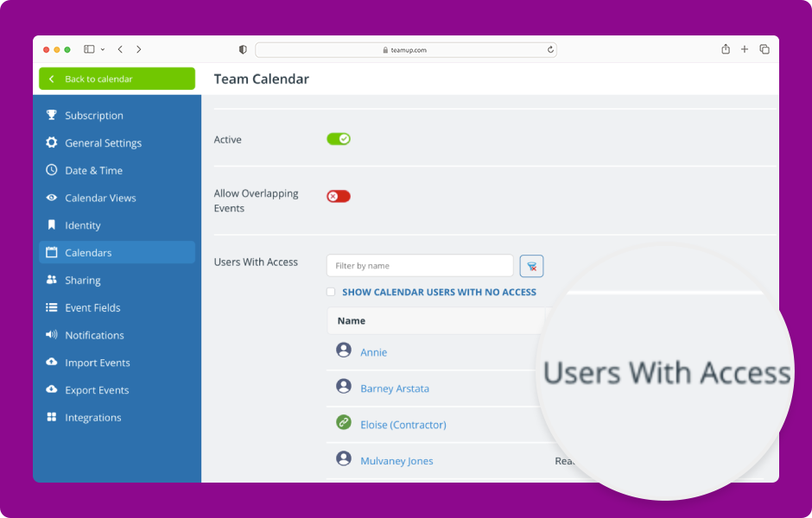Click the General Settings gear icon
This screenshot has width=812, height=518.
pyautogui.click(x=53, y=142)
